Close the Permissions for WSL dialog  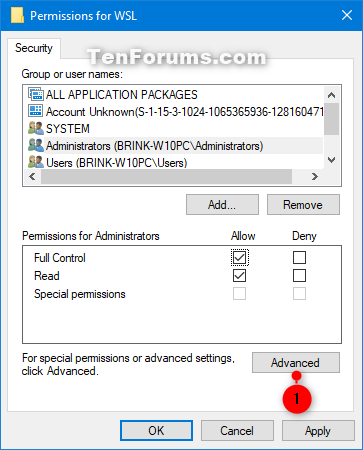tap(347, 15)
